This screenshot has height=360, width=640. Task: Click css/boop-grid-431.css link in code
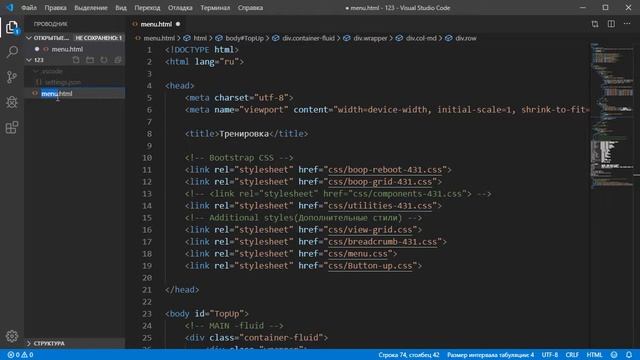click(380, 182)
